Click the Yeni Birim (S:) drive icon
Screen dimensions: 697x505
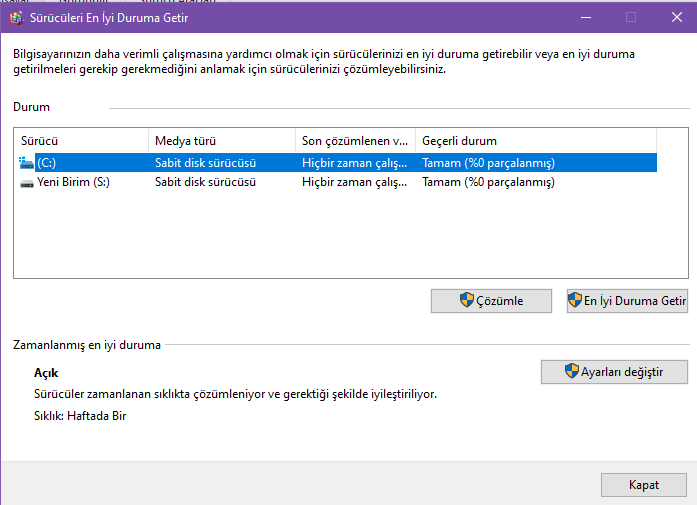(26, 182)
